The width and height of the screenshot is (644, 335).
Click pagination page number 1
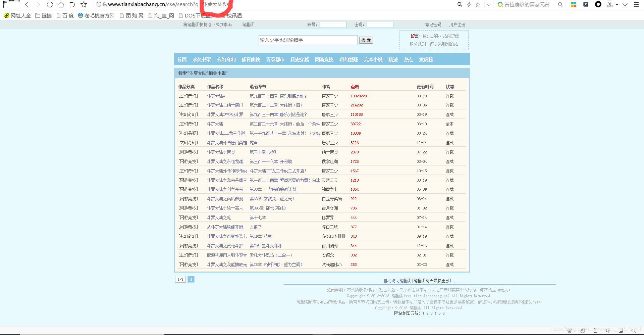point(191,279)
